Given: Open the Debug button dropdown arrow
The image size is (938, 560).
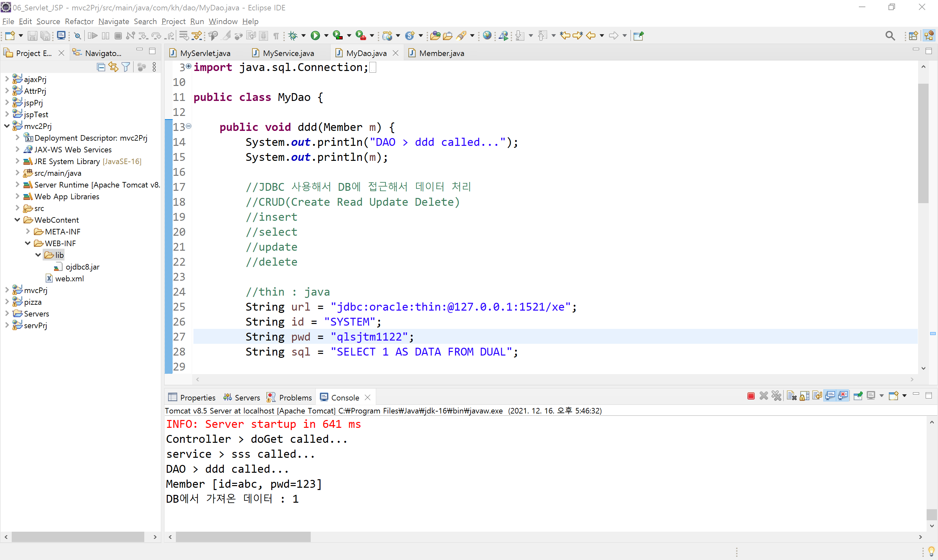Looking at the screenshot, I should [304, 35].
